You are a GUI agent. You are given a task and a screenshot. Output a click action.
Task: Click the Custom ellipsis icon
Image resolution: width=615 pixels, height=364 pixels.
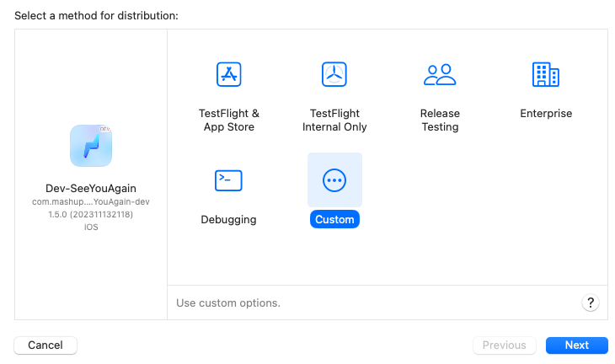tap(334, 180)
